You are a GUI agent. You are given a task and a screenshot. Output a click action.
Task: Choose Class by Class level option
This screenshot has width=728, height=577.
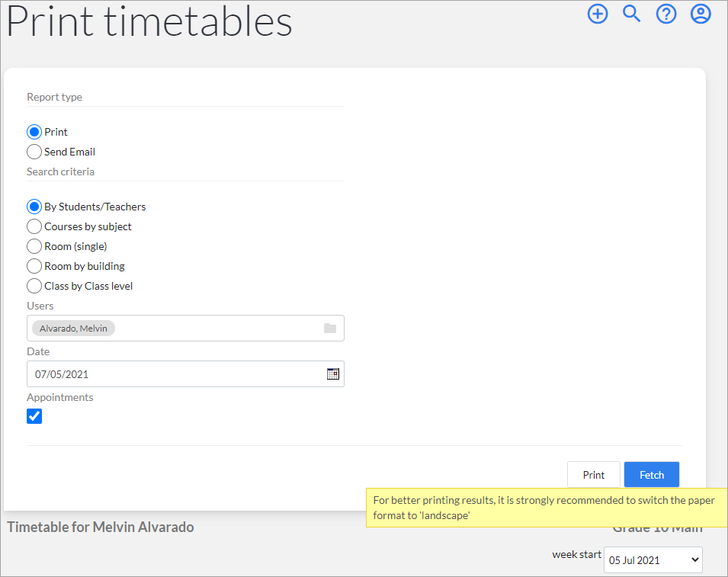coord(34,286)
